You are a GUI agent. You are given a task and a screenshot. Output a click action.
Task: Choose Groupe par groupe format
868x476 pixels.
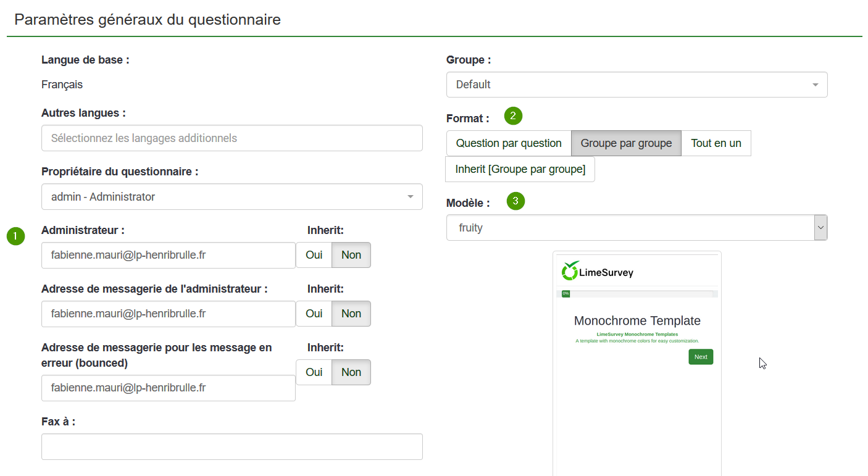[626, 143]
